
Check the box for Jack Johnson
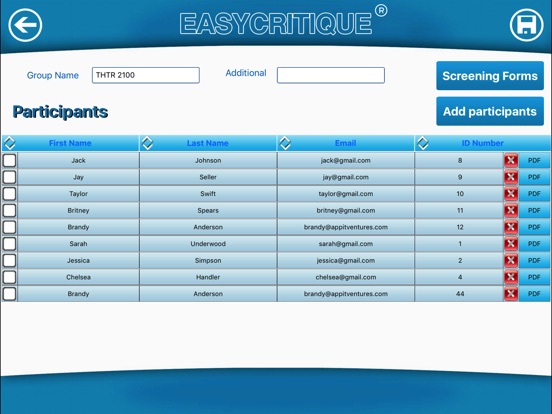(10, 161)
